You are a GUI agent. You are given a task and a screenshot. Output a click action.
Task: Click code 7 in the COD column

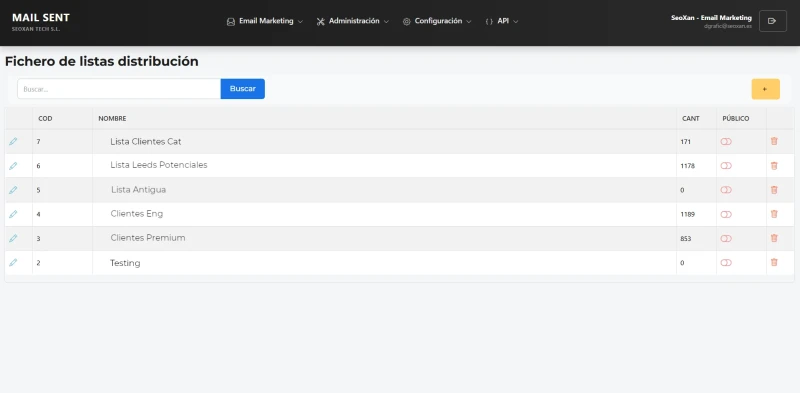tap(38, 142)
